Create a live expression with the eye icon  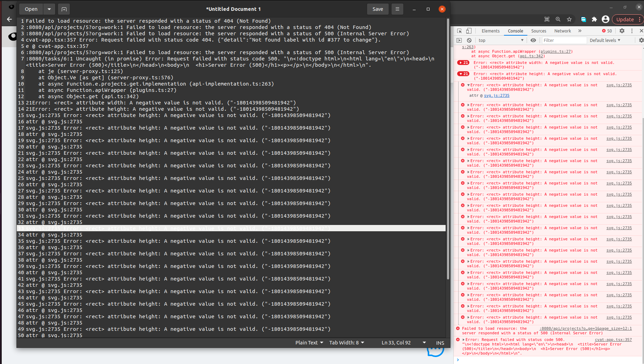(x=533, y=40)
